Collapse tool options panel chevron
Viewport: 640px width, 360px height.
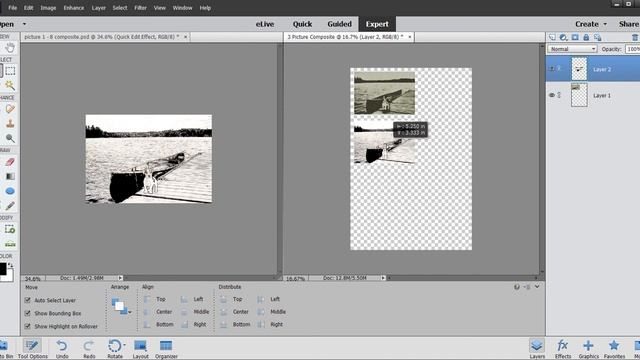point(537,287)
